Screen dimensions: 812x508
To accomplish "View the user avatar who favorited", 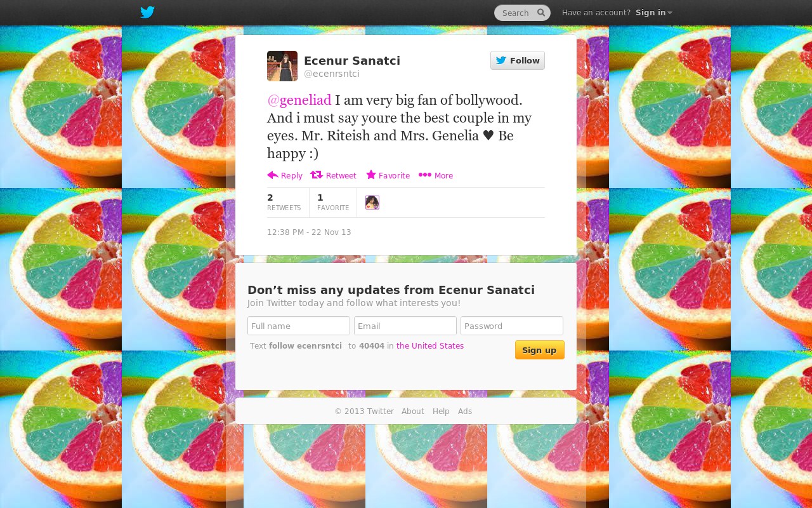I will coord(372,203).
